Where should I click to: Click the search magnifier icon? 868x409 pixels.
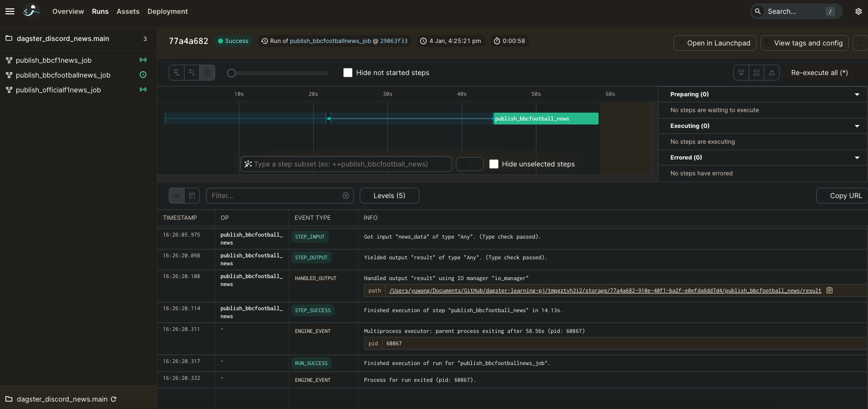click(x=758, y=11)
